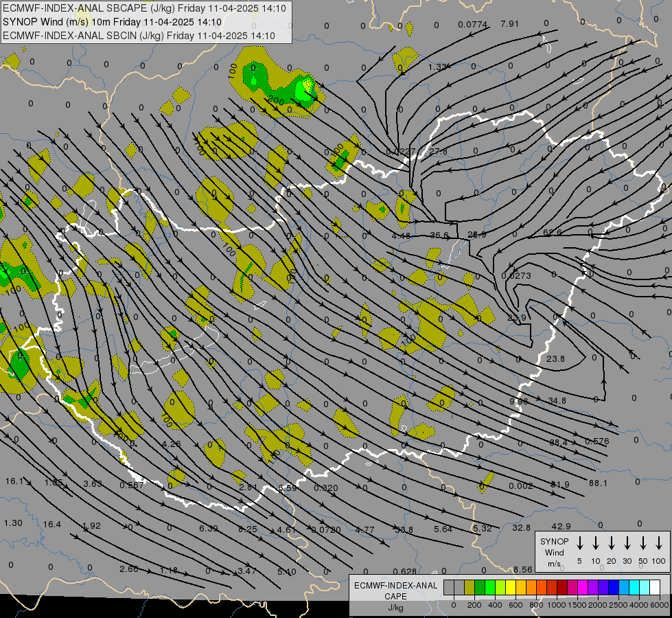Click the '8.56' value near bottom
The height and width of the screenshot is (618, 672).
(523, 570)
